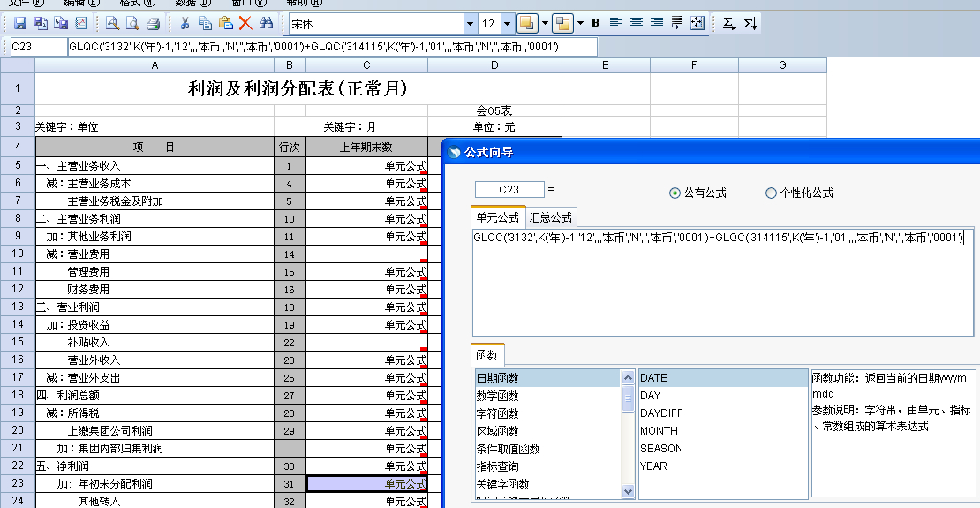980x508 pixels.
Task: Click the cell 五、净利润
Action: tap(155, 466)
